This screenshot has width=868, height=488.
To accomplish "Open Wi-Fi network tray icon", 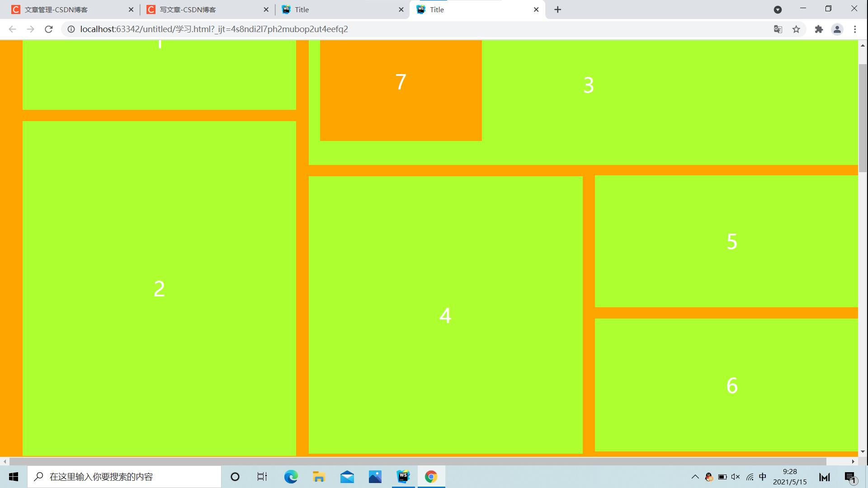I will pyautogui.click(x=750, y=477).
